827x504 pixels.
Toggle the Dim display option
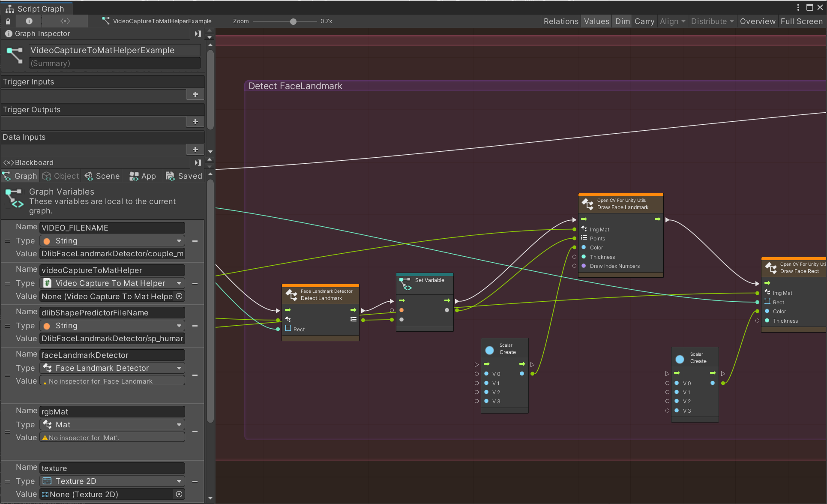pos(622,21)
